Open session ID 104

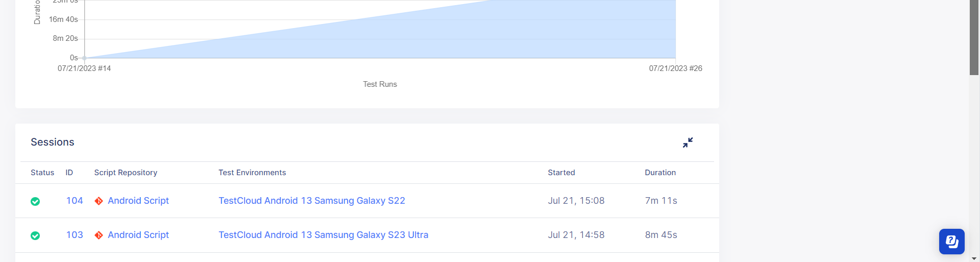coord(75,201)
